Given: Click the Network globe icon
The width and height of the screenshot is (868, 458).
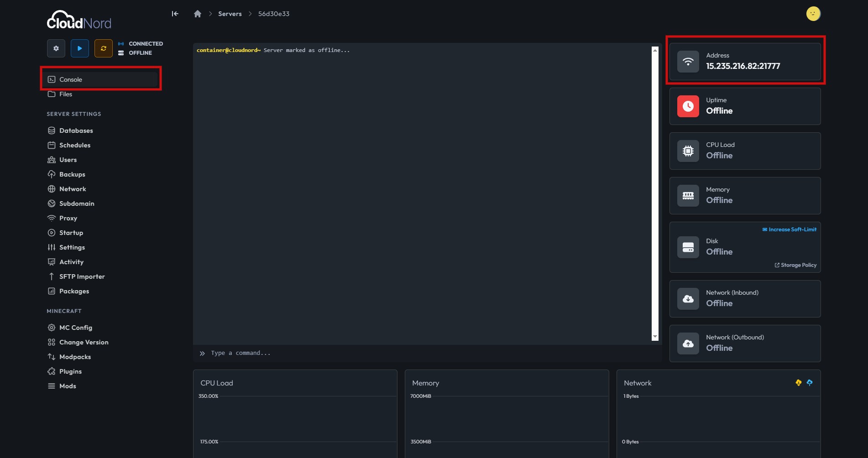Looking at the screenshot, I should pos(52,189).
